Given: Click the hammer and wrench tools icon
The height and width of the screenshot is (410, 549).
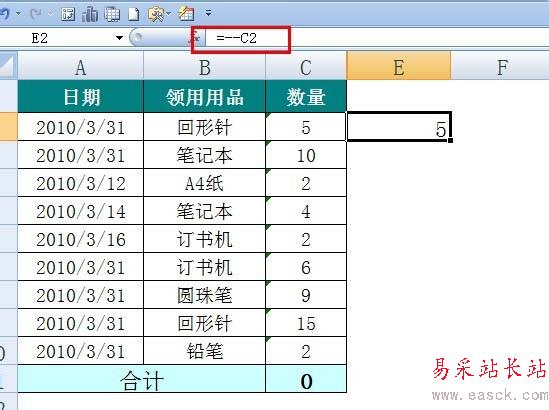Looking at the screenshot, I should point(156,14).
